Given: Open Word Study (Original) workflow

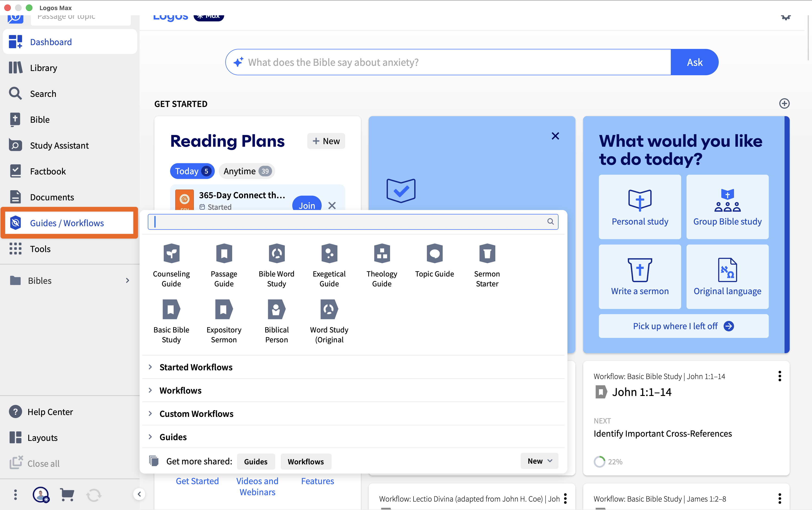Looking at the screenshot, I should [x=329, y=321].
